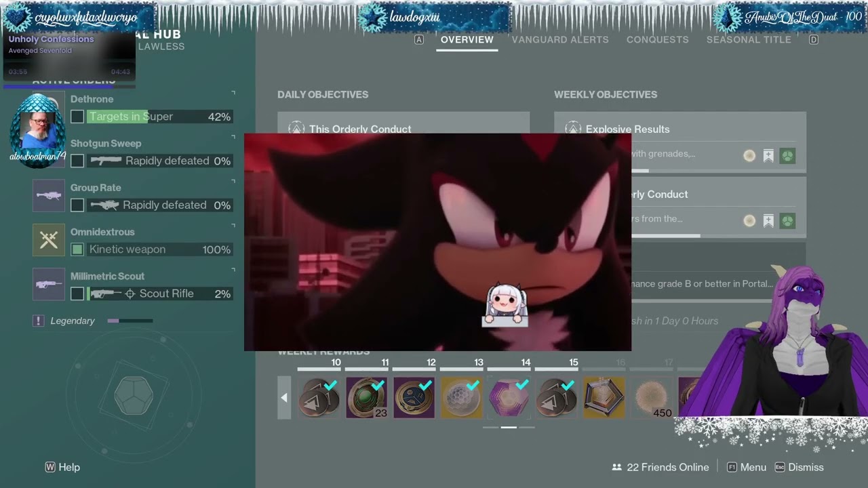Click the D key next-tab prompt
The width and height of the screenshot is (868, 488).
click(814, 39)
